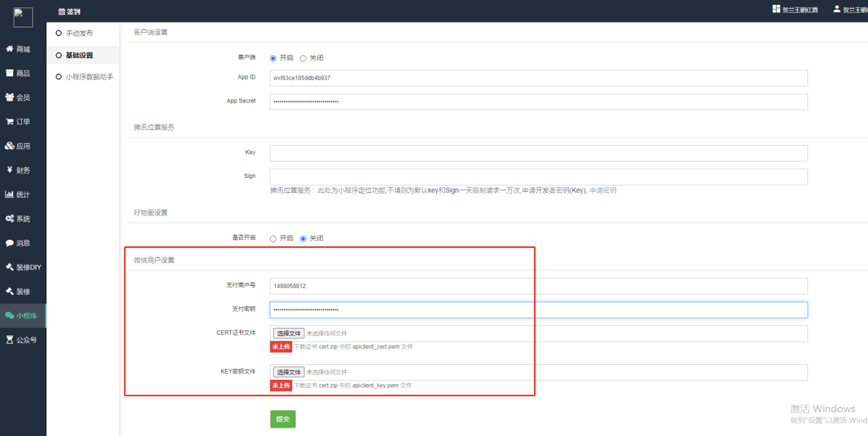868x436 pixels.
Task: Choose file for KEY密钥文件
Action: point(288,372)
